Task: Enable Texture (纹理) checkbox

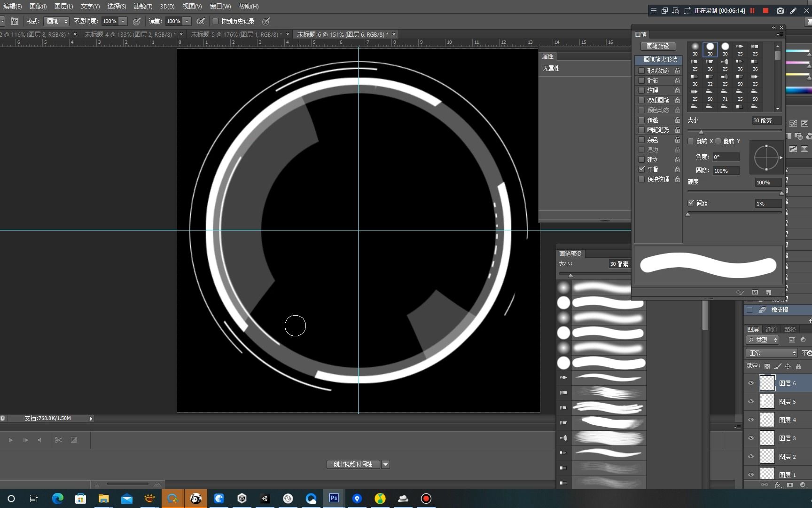Action: (x=641, y=90)
